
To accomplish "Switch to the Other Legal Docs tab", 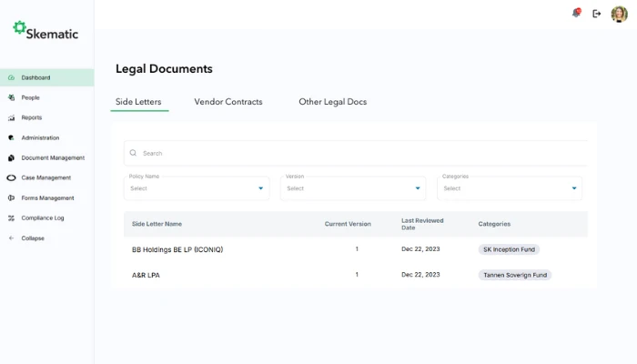I will point(332,102).
